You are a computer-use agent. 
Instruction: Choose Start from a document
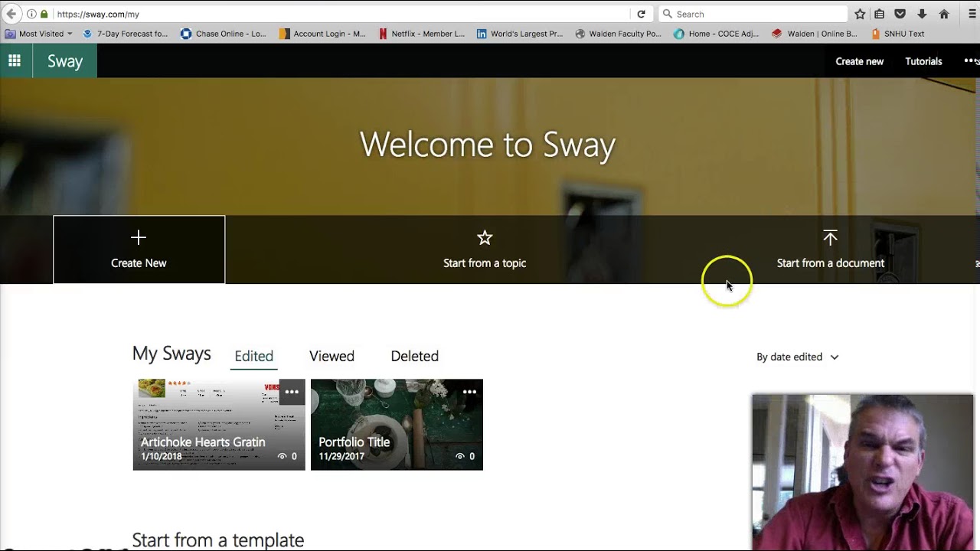point(831,263)
